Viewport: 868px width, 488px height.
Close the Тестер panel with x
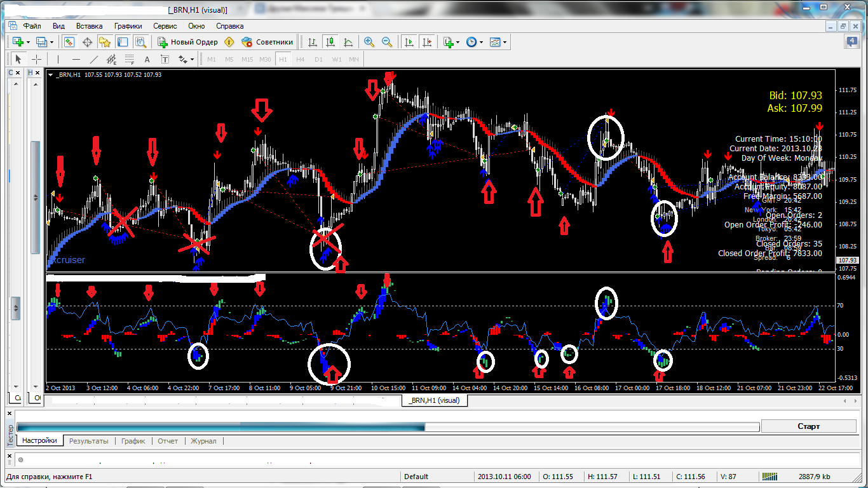tap(10, 412)
